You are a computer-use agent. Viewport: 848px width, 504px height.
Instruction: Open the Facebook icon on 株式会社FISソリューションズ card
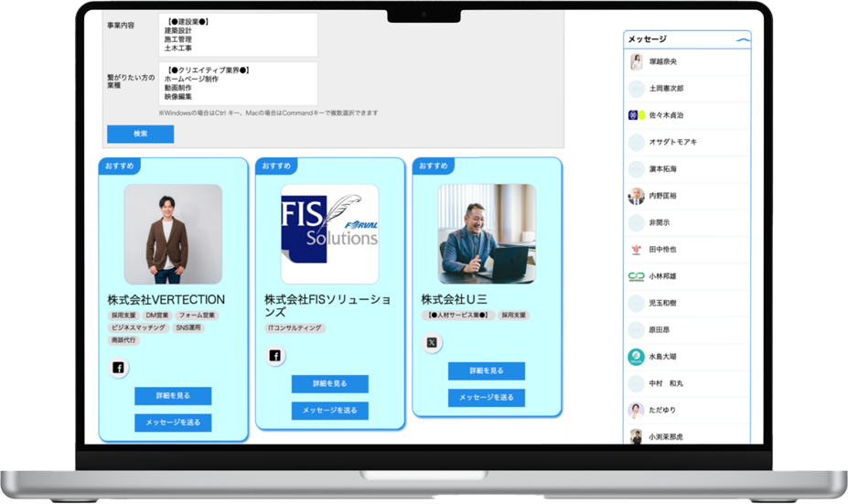(275, 356)
